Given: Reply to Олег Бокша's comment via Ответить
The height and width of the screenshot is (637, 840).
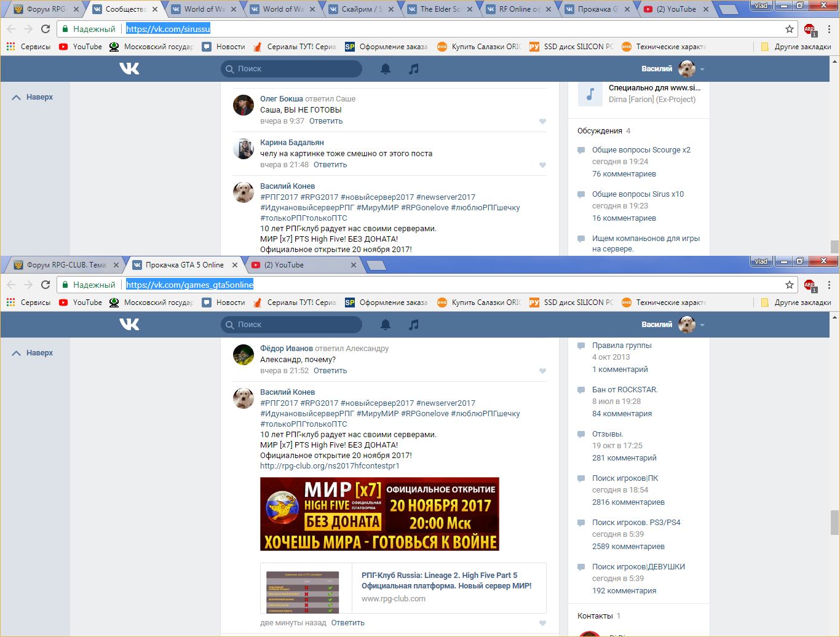Looking at the screenshot, I should 326,121.
